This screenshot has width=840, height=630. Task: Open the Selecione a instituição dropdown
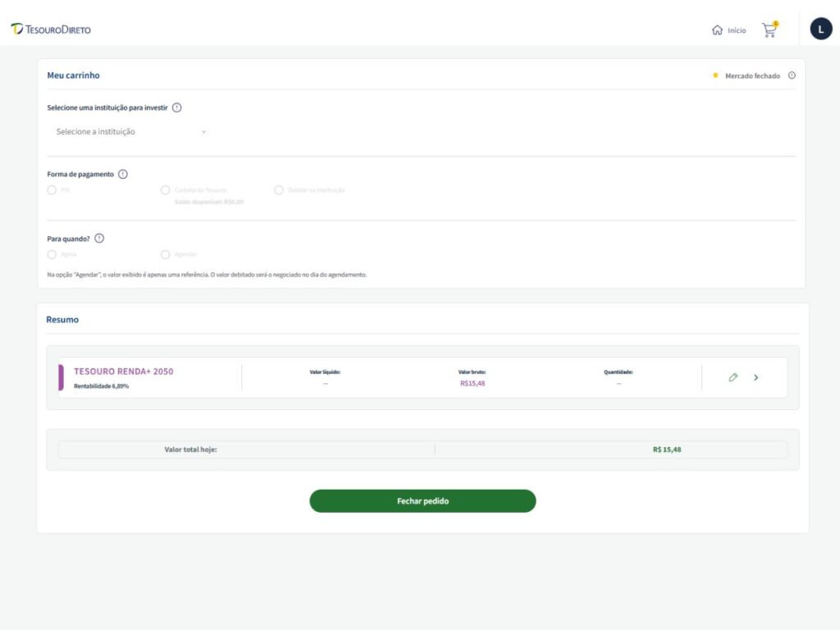tap(131, 132)
